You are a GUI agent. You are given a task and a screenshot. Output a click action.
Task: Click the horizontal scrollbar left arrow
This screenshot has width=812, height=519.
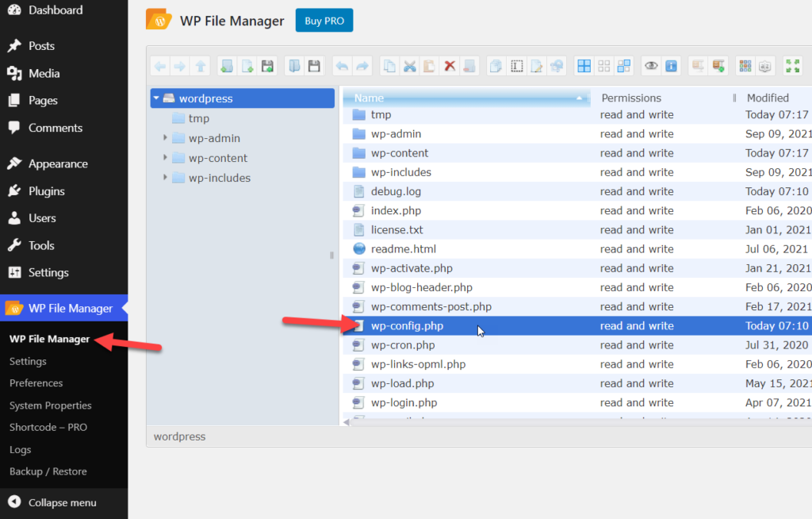347,422
